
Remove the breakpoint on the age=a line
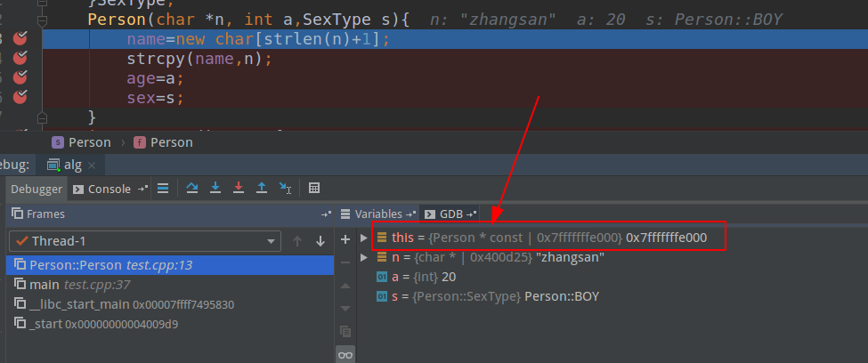coord(20,77)
